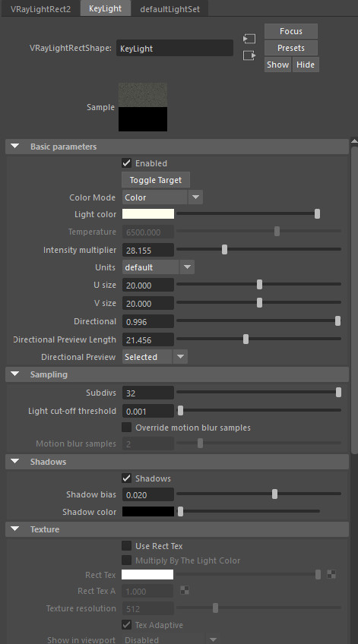Click the Toggle Target button
This screenshot has width=358, height=644.
[x=156, y=180]
